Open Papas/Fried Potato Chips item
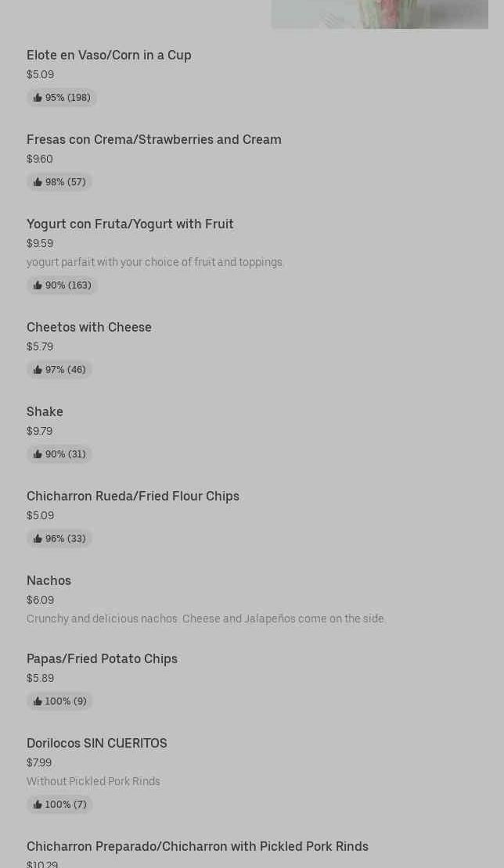Viewport: 504px width, 868px height. pyautogui.click(x=102, y=658)
